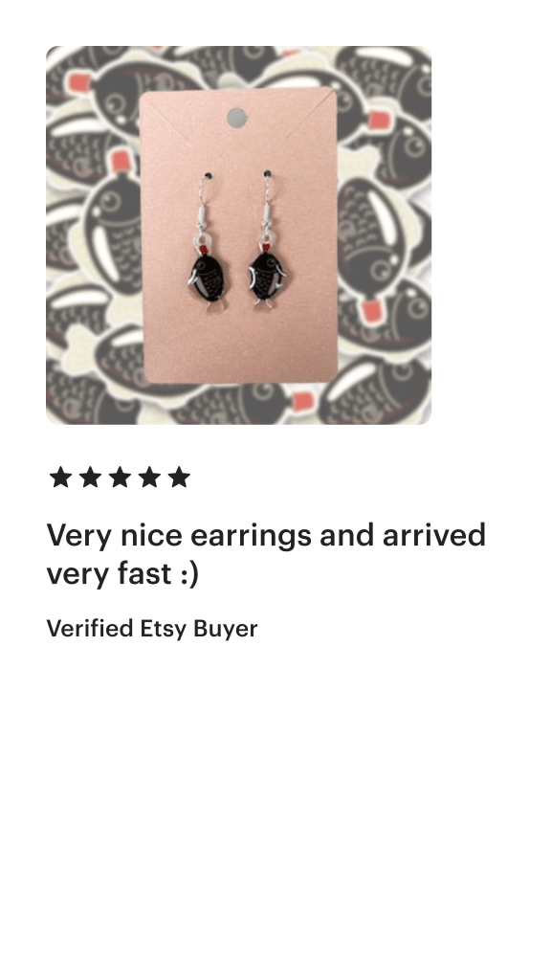Click the ":)" smiley in the review
551x980 pixels.
click(189, 574)
